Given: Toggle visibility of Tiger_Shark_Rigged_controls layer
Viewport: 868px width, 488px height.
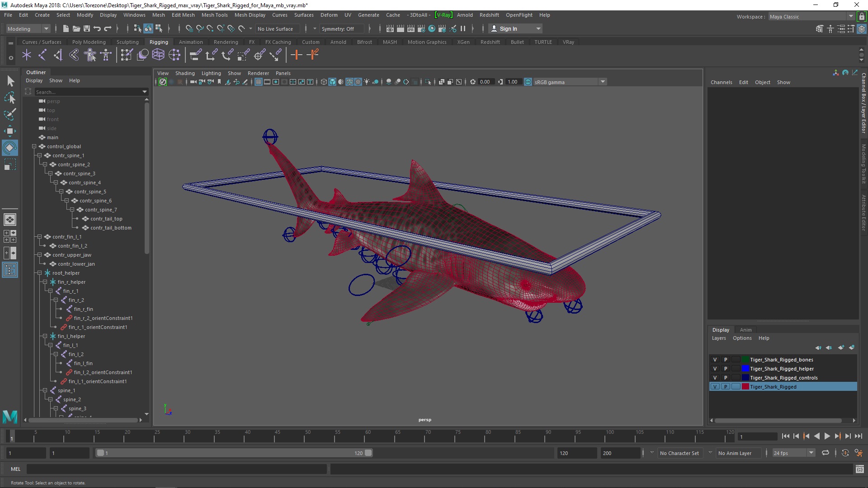Looking at the screenshot, I should 714,378.
